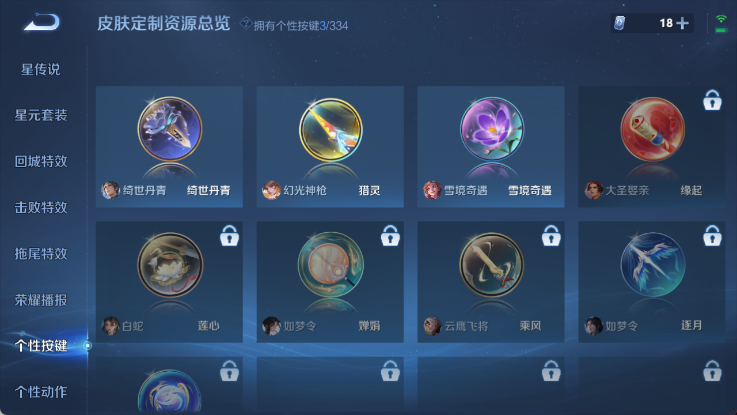Open the 荣耀播报 sidebar item

pos(41,300)
